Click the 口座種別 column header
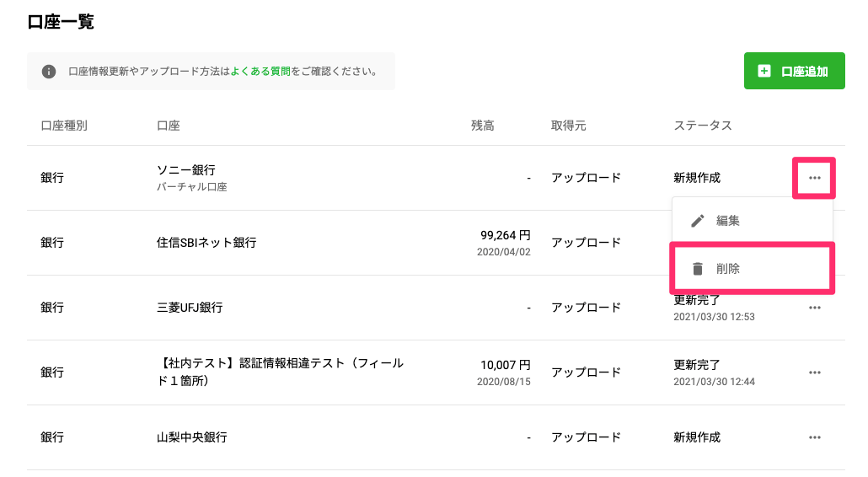 64,126
